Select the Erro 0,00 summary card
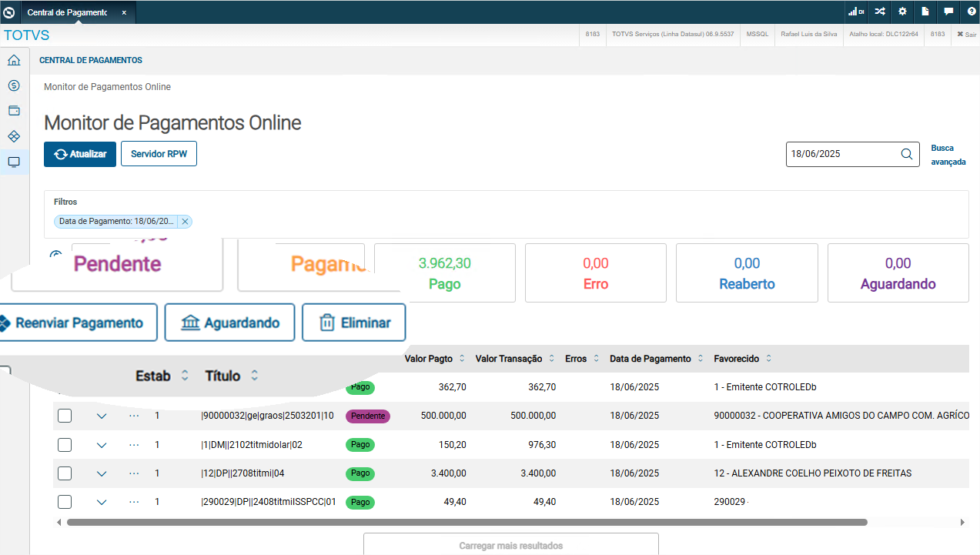This screenshot has width=980, height=555. pos(596,272)
